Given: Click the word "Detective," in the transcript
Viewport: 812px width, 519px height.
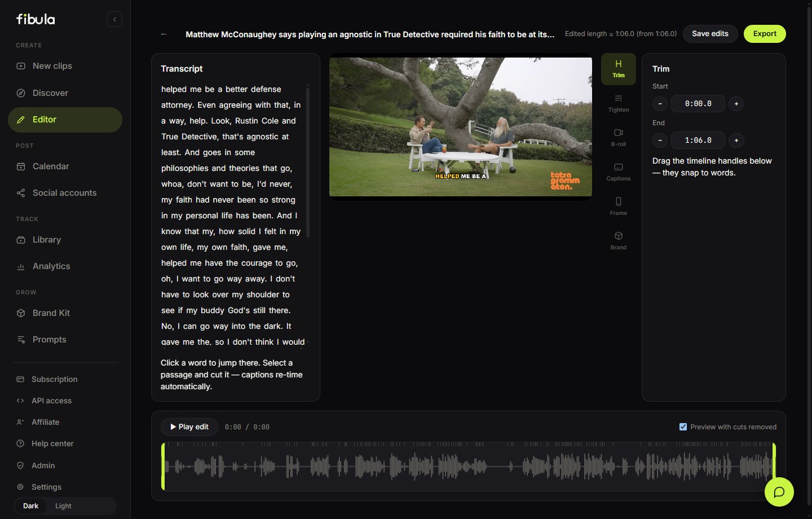Looking at the screenshot, I should [x=200, y=137].
